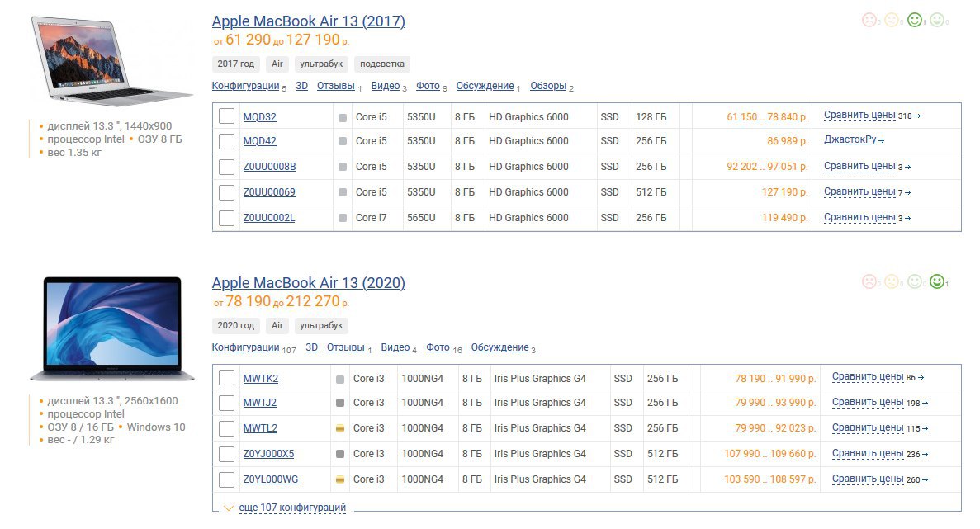Click the neutral face rating icon for MacBook Air 2020
The image size is (980, 529).
(x=892, y=281)
